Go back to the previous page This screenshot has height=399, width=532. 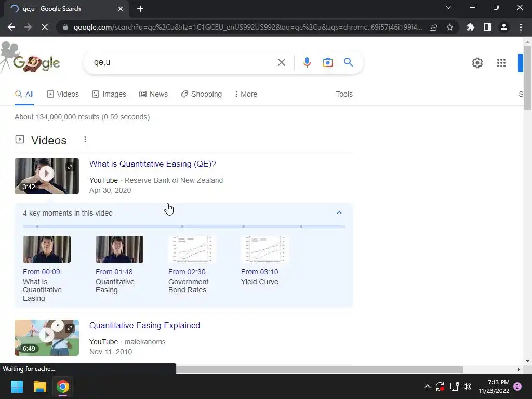(x=11, y=27)
